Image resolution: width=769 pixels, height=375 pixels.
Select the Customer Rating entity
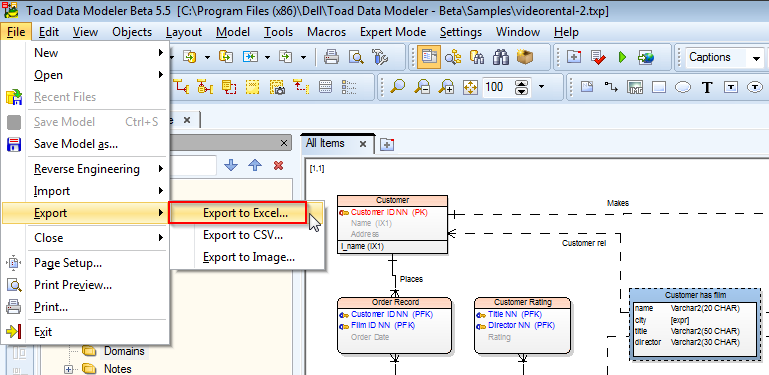(x=523, y=325)
